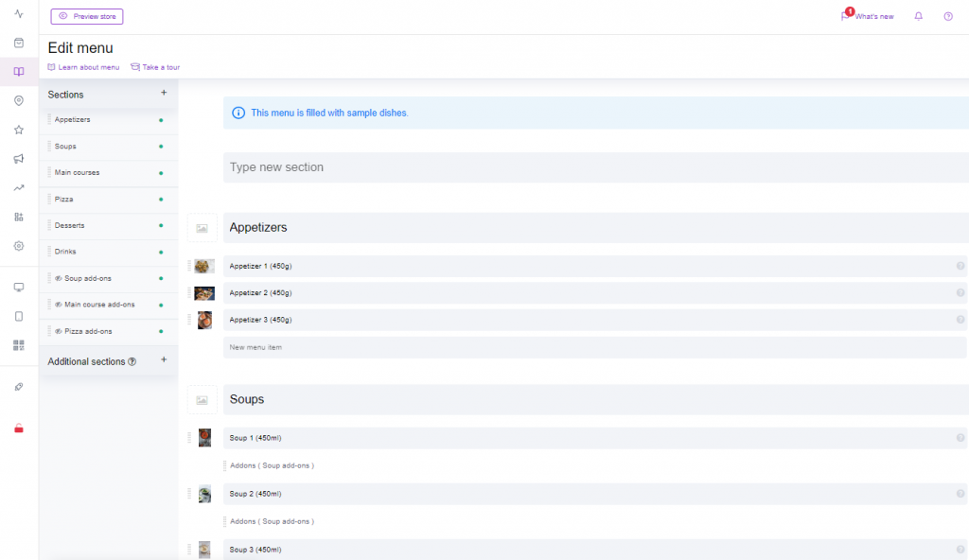Open the Learn about menu link
The height and width of the screenshot is (560, 969).
pyautogui.click(x=83, y=67)
